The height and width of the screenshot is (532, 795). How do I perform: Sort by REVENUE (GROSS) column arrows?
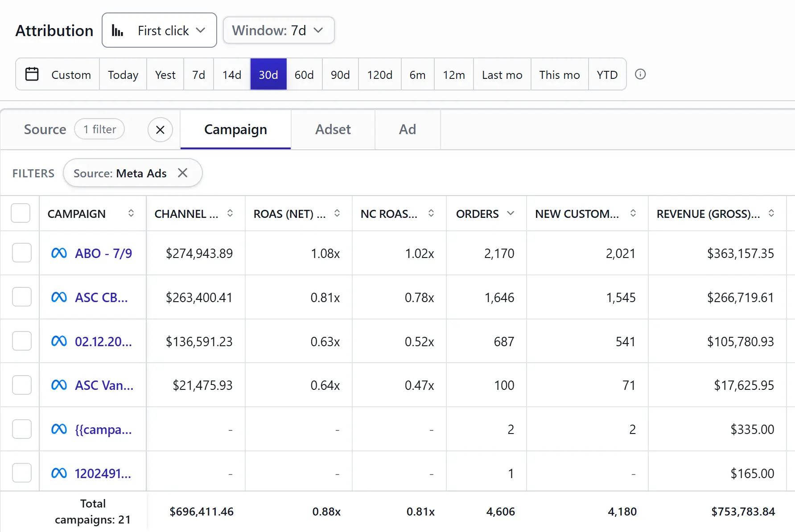pyautogui.click(x=771, y=213)
